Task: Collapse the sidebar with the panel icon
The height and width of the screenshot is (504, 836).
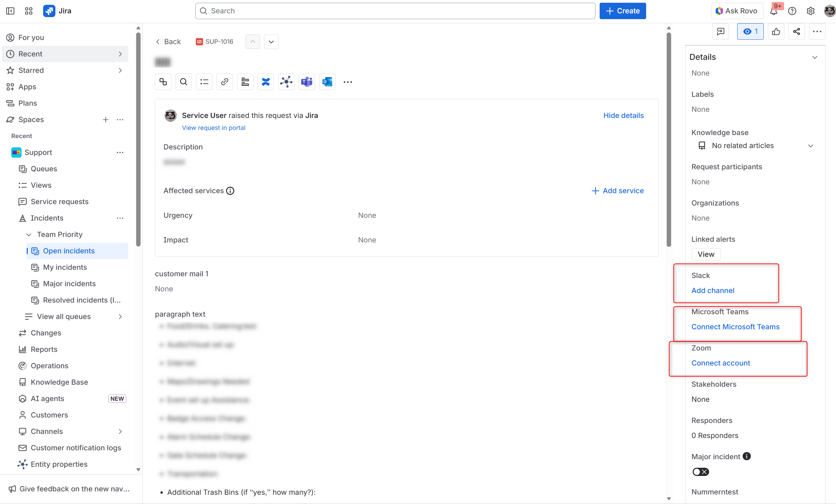Action: pyautogui.click(x=10, y=11)
